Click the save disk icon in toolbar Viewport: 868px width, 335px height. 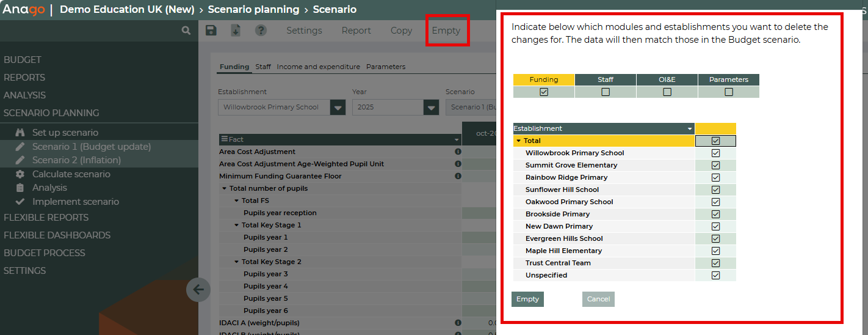click(x=211, y=31)
